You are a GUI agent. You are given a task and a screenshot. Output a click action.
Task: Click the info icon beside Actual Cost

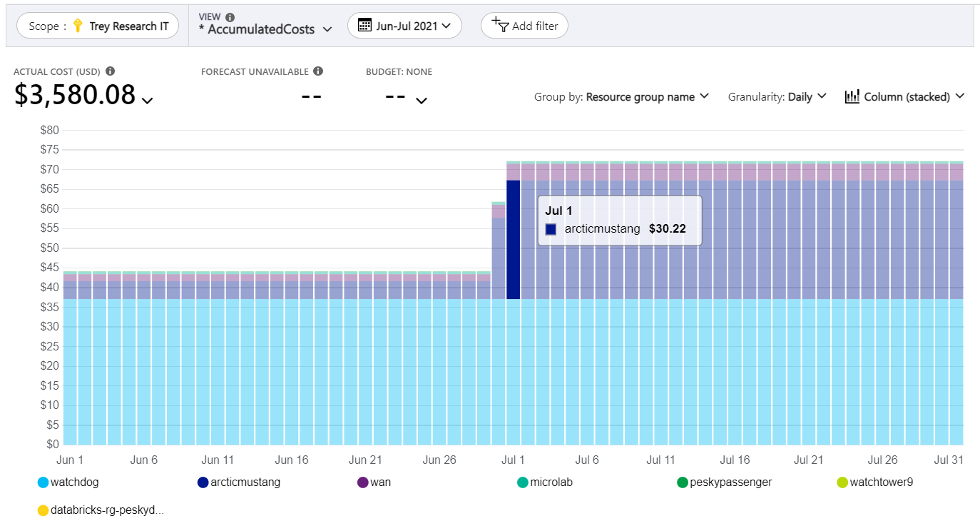(110, 71)
